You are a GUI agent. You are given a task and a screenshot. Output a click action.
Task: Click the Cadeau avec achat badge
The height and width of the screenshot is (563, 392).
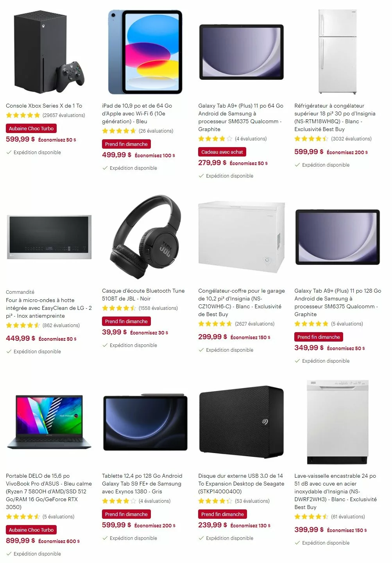[x=222, y=152]
